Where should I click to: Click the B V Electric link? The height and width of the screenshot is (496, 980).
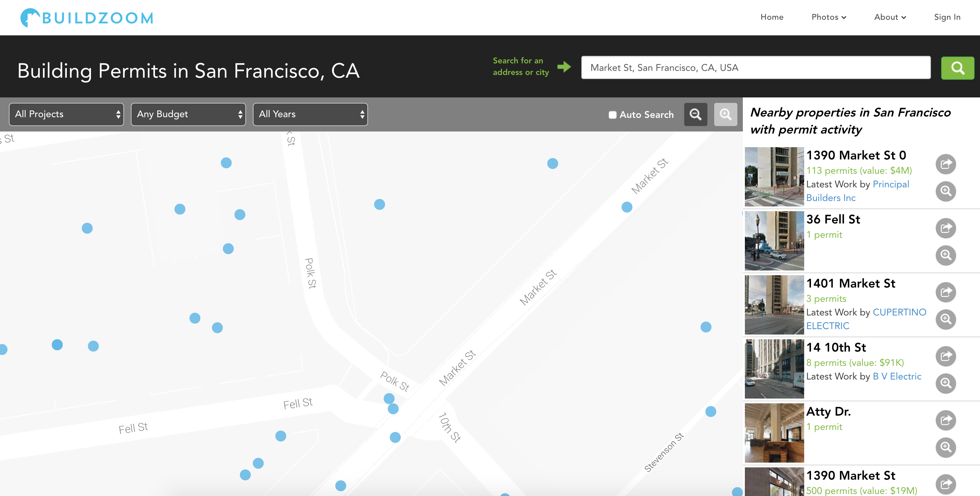[897, 376]
